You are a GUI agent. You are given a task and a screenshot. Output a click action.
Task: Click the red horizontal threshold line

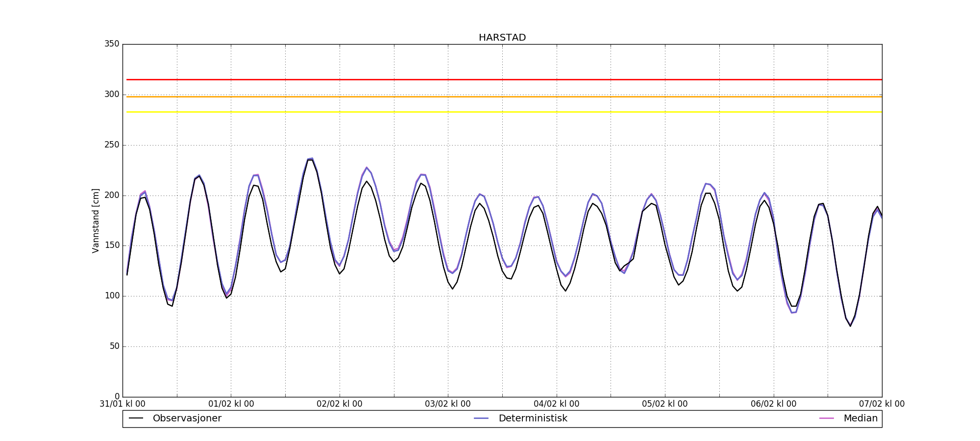[502, 79]
